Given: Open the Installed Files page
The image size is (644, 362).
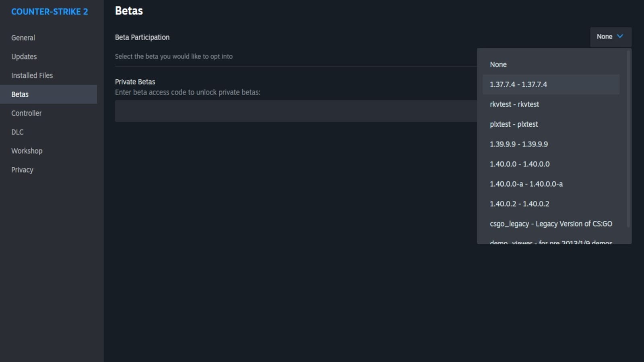Looking at the screenshot, I should coord(32,75).
